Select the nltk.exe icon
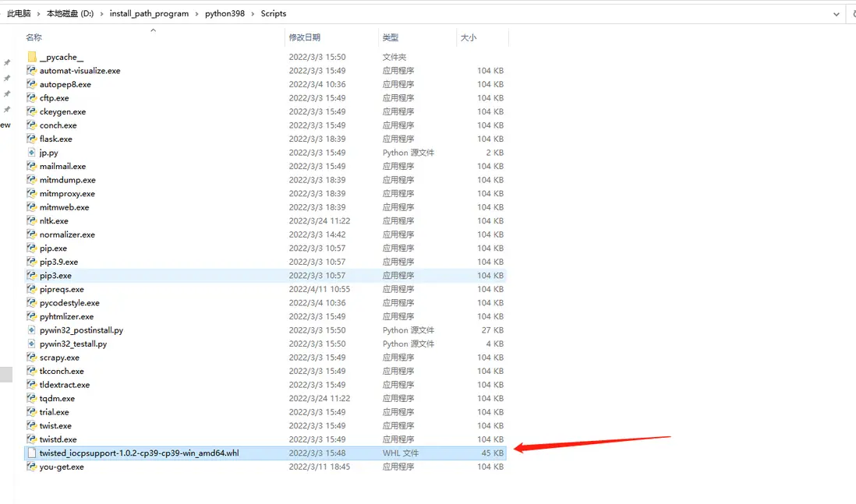856x504 pixels. tap(32, 220)
